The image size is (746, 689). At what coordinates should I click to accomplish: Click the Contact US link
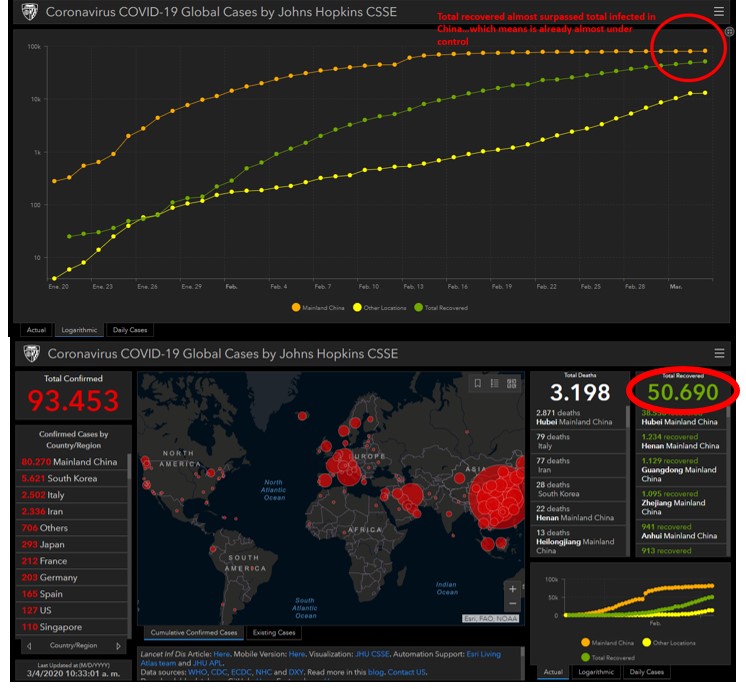pos(406,672)
